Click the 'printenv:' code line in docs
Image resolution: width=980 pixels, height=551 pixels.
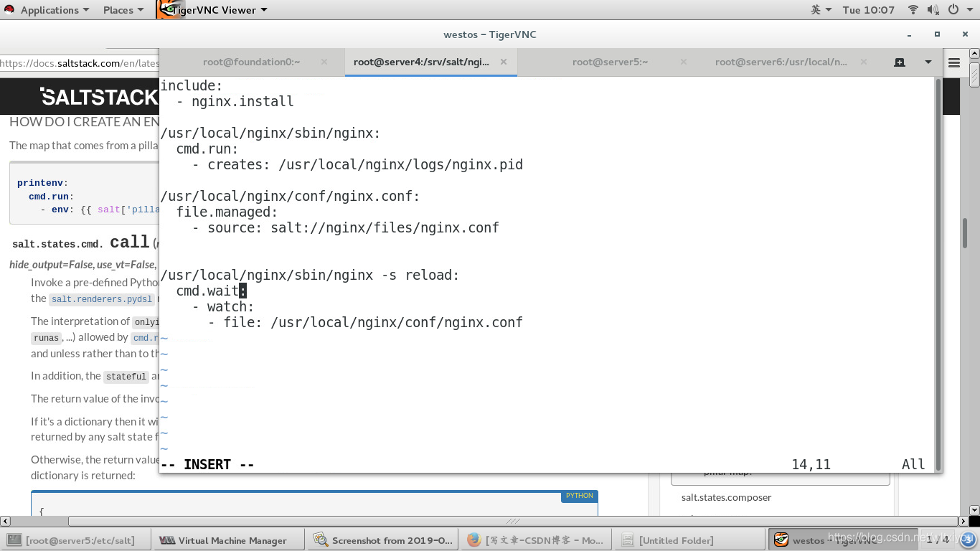[x=42, y=183]
